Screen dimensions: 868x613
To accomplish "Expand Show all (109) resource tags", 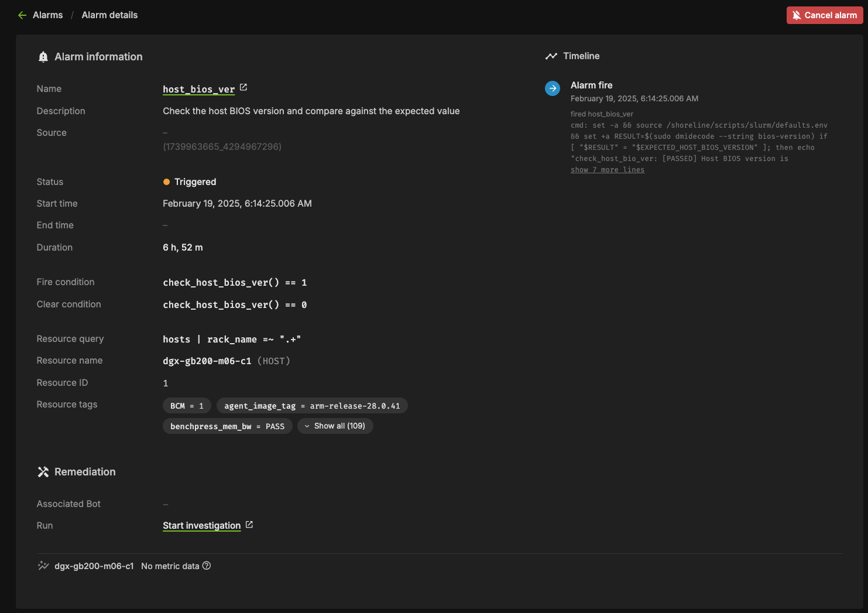I will (335, 426).
